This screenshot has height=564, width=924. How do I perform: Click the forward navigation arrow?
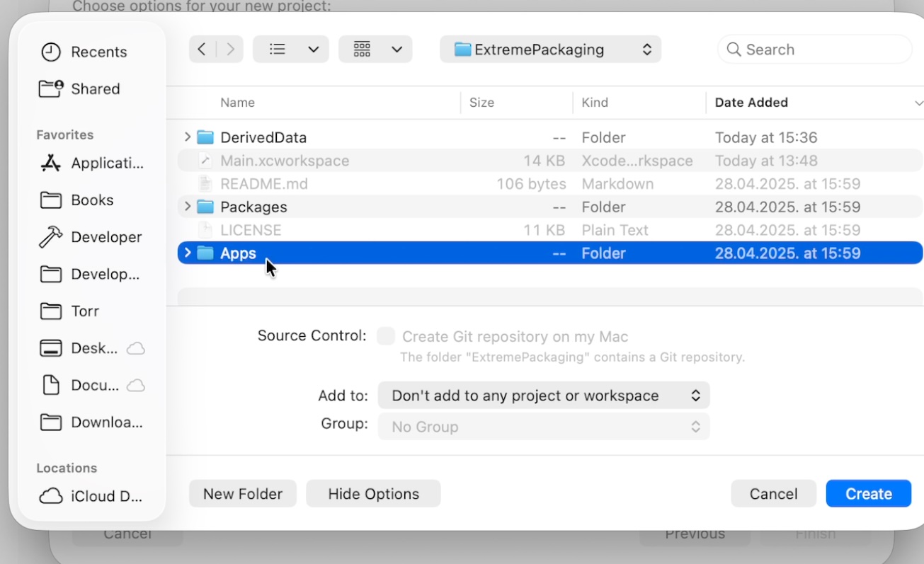pyautogui.click(x=230, y=50)
